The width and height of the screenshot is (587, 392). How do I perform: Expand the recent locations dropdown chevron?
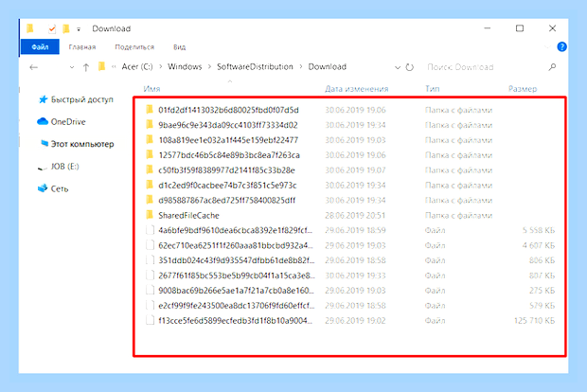(72, 67)
